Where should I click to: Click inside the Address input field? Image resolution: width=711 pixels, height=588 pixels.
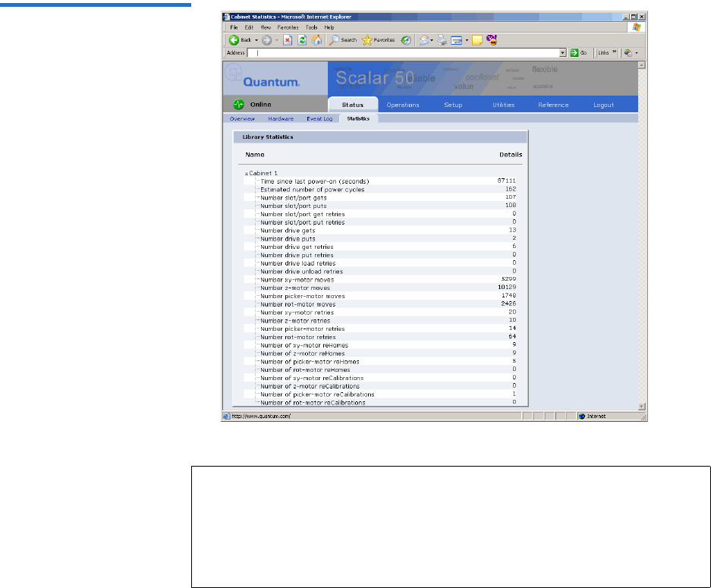[x=404, y=52]
